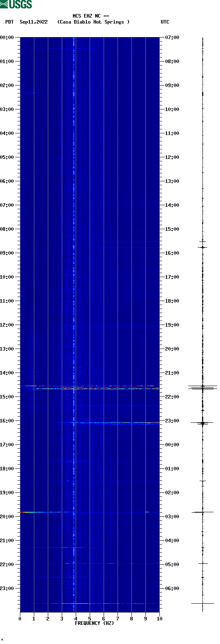This screenshot has height=644, width=220.
Task: Click the PDT timezone label
Action: coord(9,22)
